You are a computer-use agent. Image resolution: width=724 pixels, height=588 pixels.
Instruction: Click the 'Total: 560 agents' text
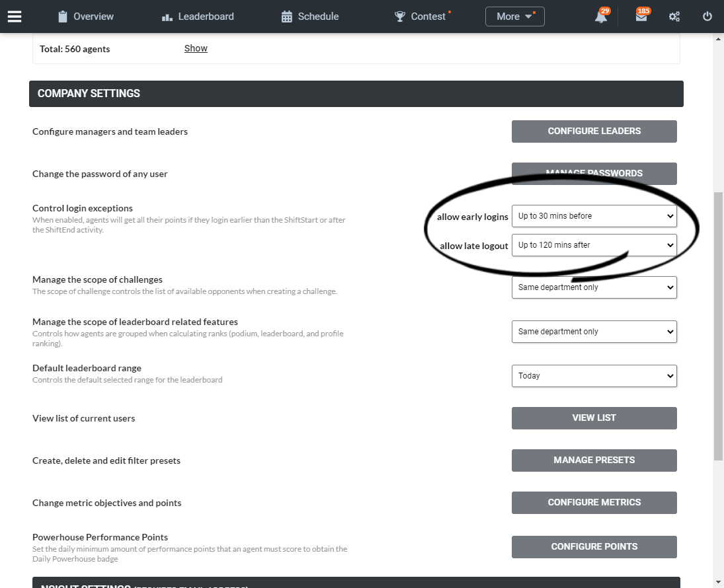point(75,49)
